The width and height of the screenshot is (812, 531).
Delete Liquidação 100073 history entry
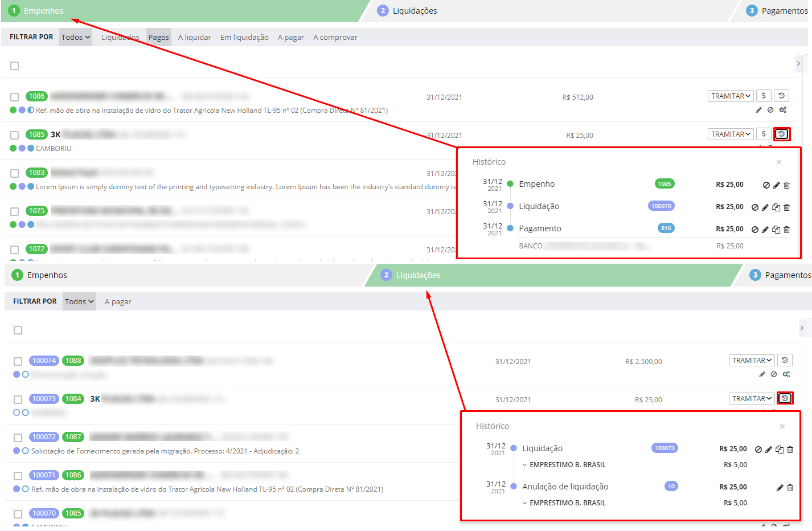pyautogui.click(x=790, y=450)
